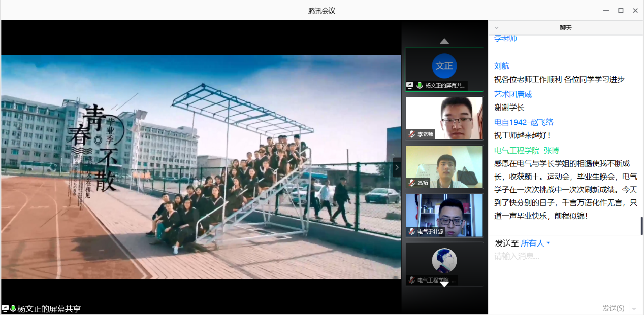The height and width of the screenshot is (315, 644).
Task: Open send options arrow beside 发送(S)
Action: pyautogui.click(x=633, y=308)
